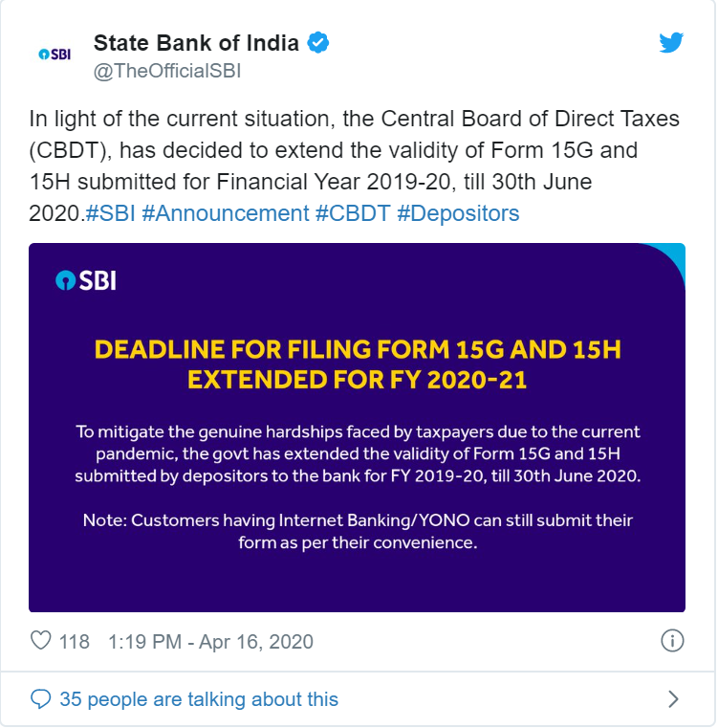Viewport: 718px width, 728px height.
Task: Click the 1:19 PM - Apr 16, 2020 timestamp
Action: pyautogui.click(x=210, y=641)
